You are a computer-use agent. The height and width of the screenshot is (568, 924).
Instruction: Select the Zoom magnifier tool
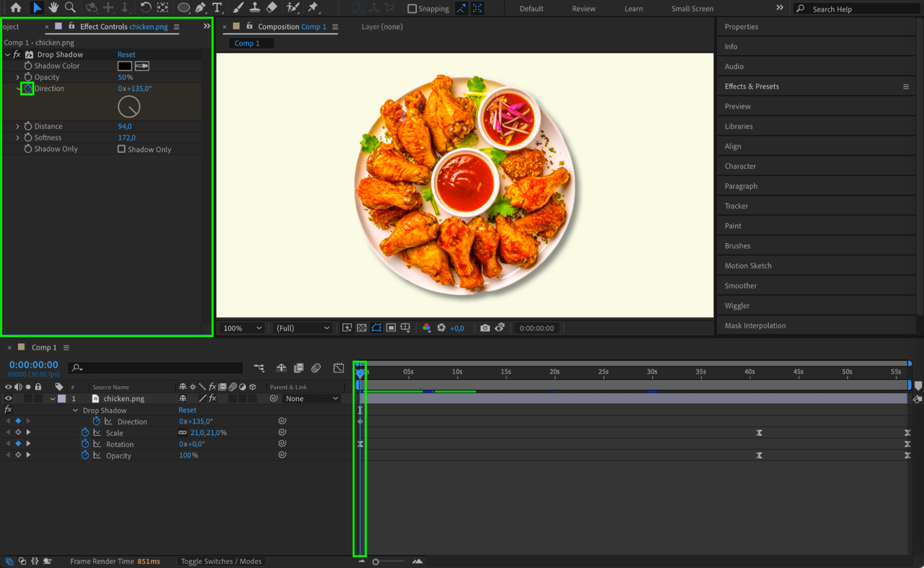(70, 7)
